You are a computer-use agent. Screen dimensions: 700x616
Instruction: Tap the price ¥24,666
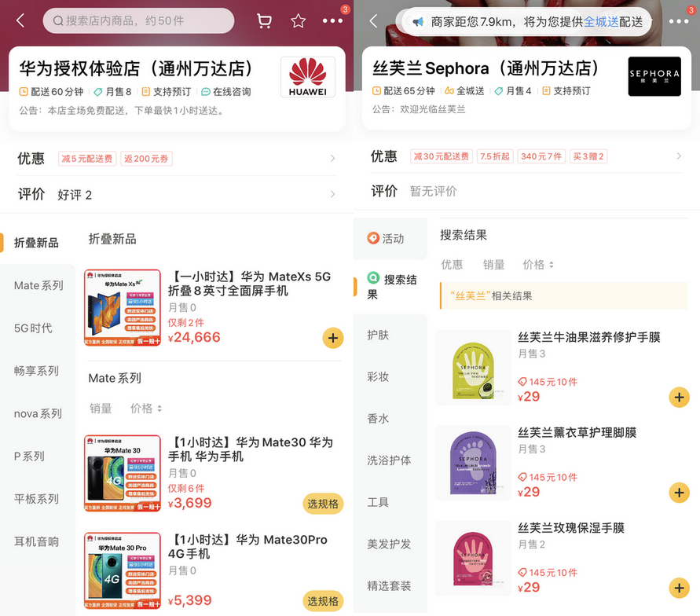[194, 337]
